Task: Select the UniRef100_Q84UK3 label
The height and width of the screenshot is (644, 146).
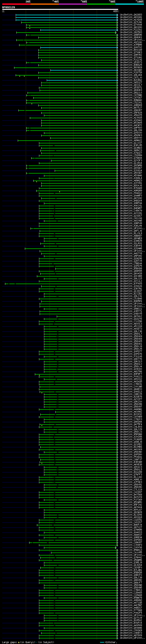Action: 131,90
